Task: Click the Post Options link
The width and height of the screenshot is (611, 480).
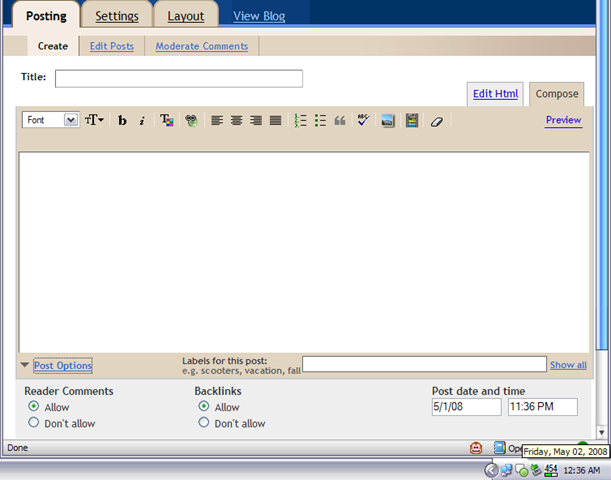Action: click(x=63, y=365)
